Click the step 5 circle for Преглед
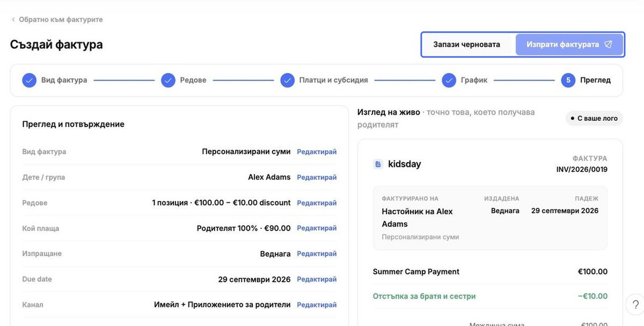The width and height of the screenshot is (644, 326). coord(568,80)
